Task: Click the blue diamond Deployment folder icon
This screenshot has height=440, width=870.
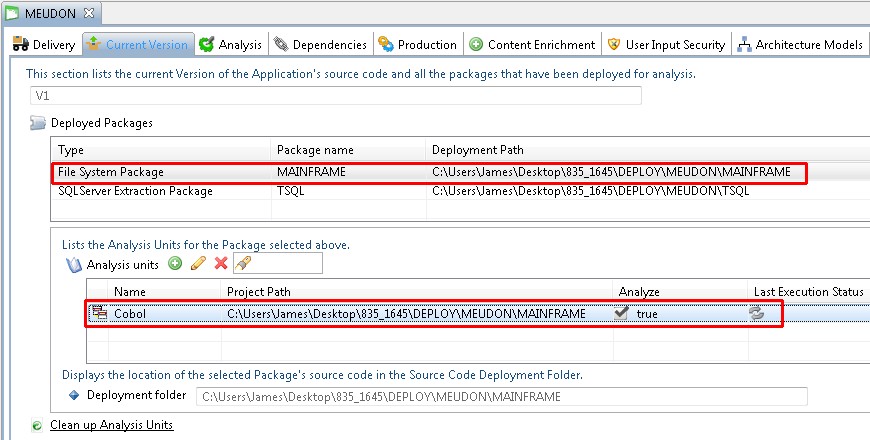Action: click(73, 396)
